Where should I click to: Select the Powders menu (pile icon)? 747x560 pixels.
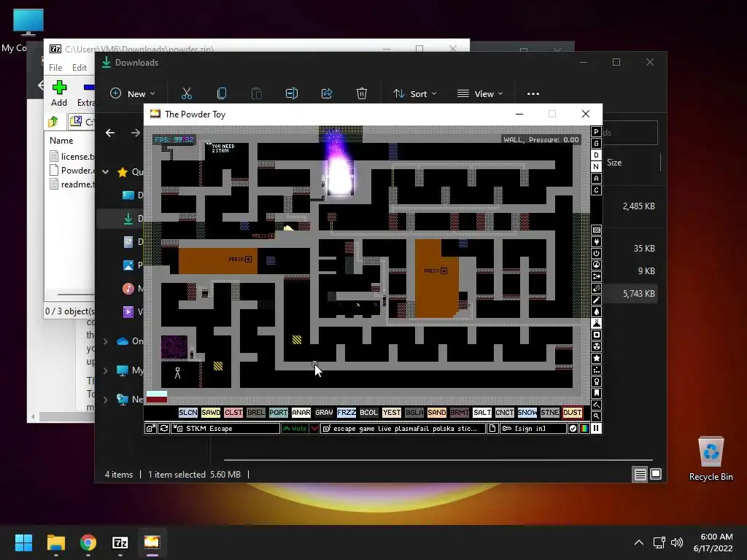[x=596, y=323]
